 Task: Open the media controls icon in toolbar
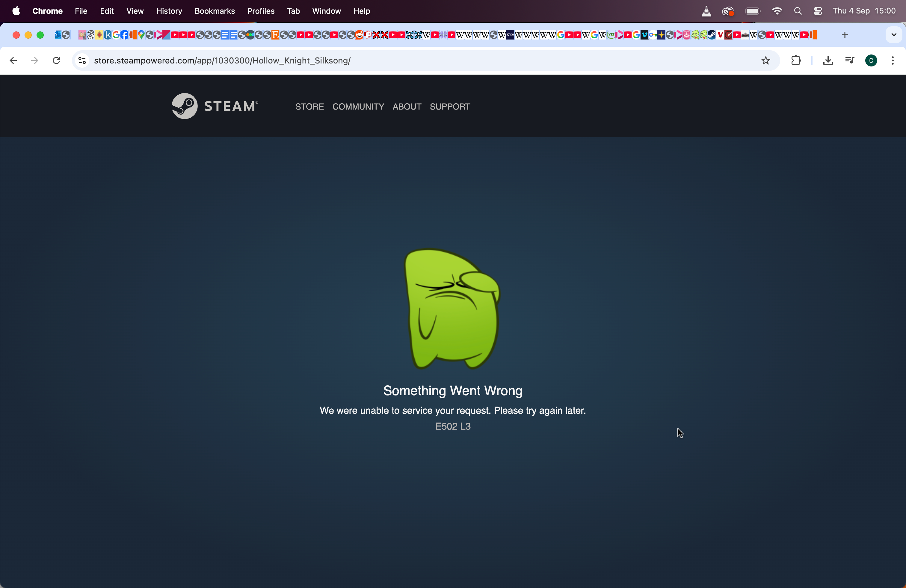[849, 60]
